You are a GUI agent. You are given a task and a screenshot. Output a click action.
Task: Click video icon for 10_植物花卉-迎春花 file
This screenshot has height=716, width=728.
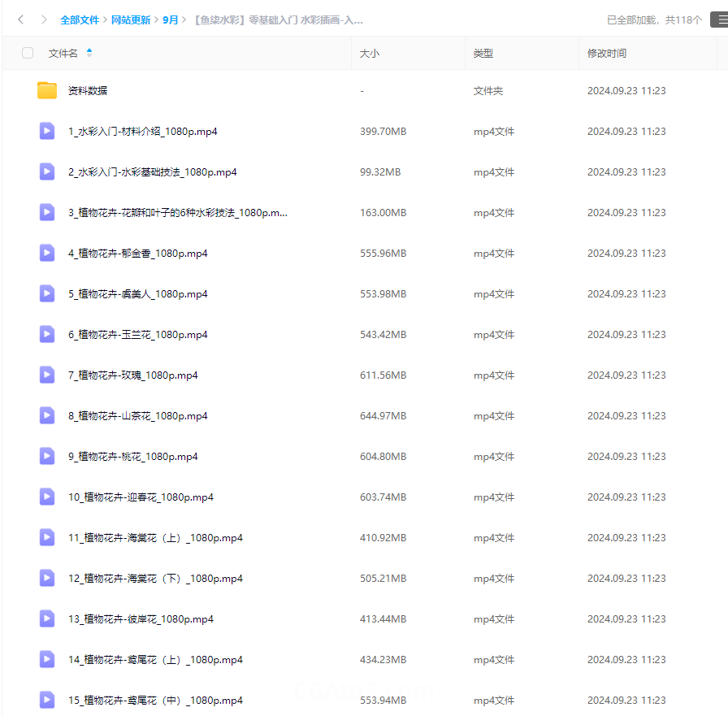tap(47, 497)
